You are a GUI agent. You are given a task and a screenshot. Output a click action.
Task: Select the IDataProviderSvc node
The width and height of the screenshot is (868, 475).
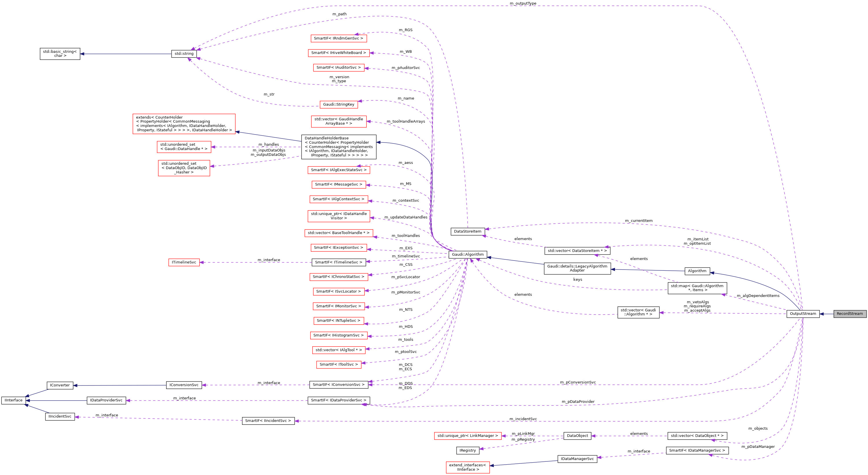107,400
